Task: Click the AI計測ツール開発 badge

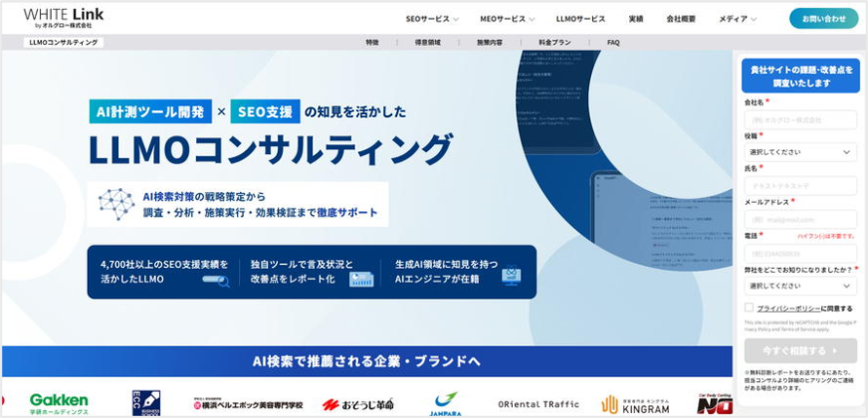Action: coord(150,112)
